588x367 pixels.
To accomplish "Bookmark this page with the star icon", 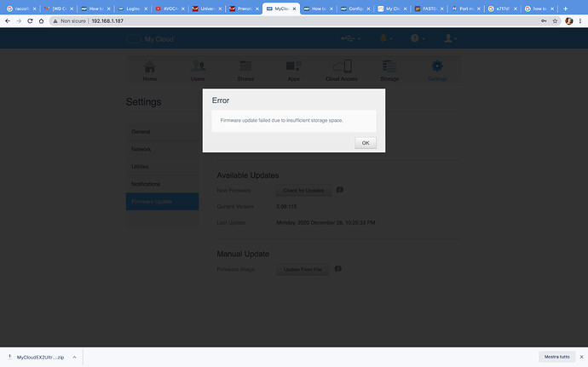I will [555, 21].
